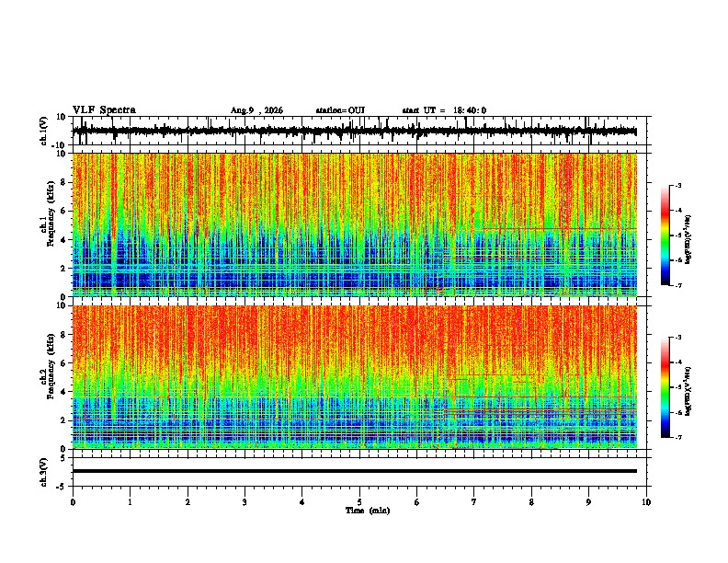Select the "start UT = 18:40: 0" text
Viewport: 728px width, 563px height.
point(444,110)
